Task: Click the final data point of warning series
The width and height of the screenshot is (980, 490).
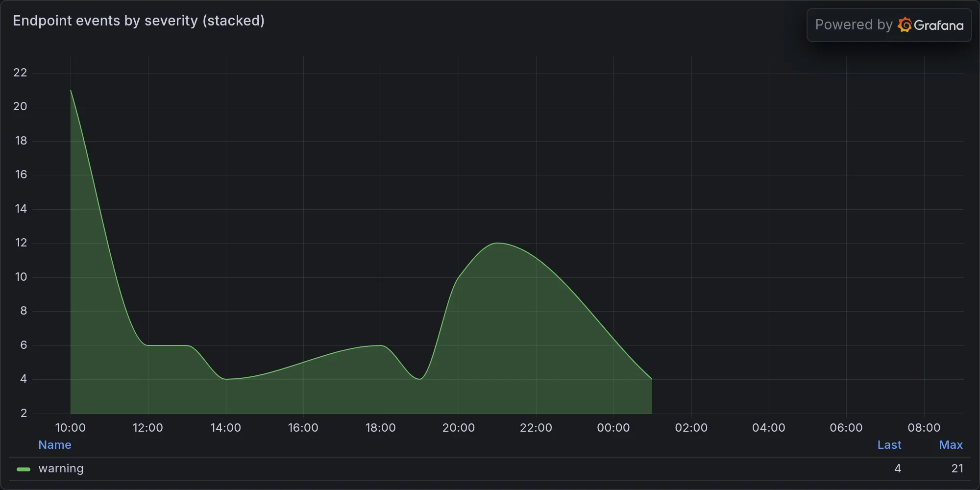Action: (x=652, y=379)
